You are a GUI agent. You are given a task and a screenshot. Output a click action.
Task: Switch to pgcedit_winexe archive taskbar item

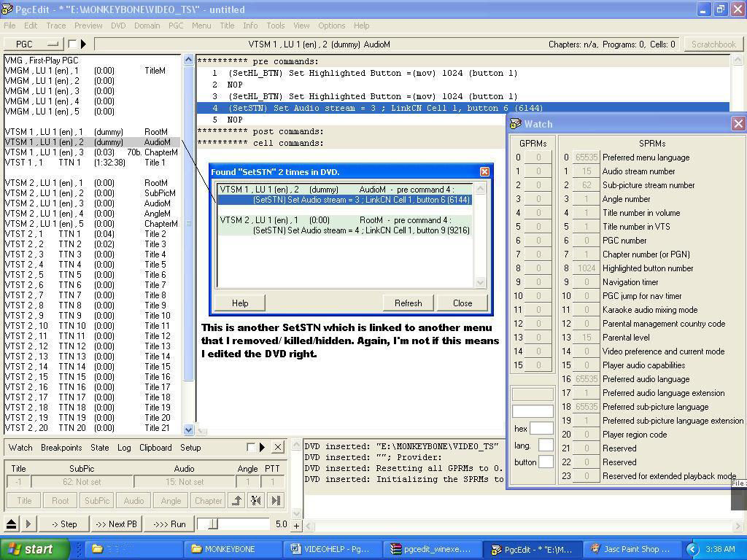coord(432,549)
